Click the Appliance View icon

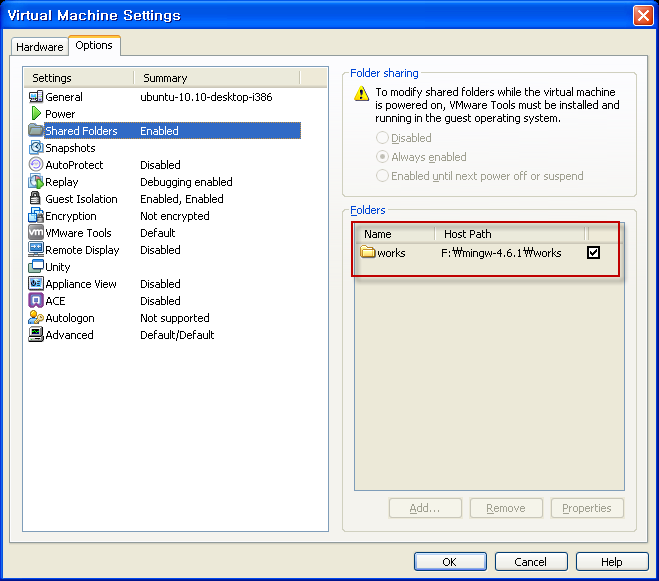tap(36, 283)
